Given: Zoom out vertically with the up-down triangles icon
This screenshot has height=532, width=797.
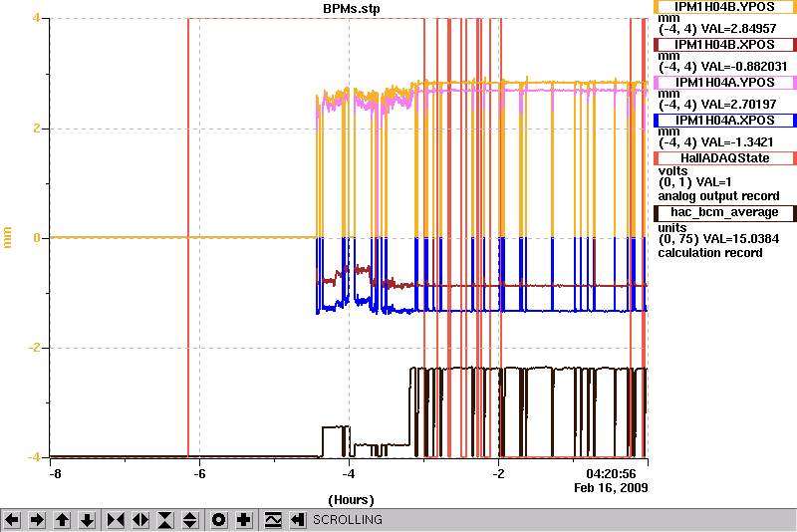Looking at the screenshot, I should pos(189,520).
